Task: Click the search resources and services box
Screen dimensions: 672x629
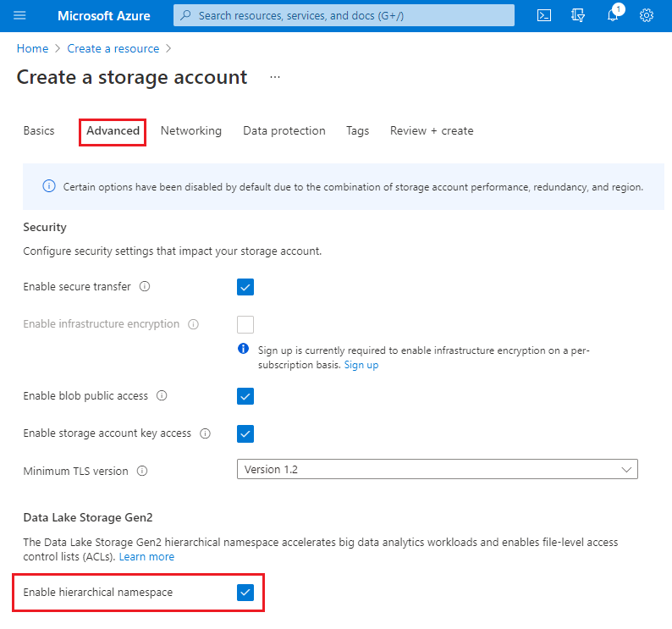Action: point(344,15)
